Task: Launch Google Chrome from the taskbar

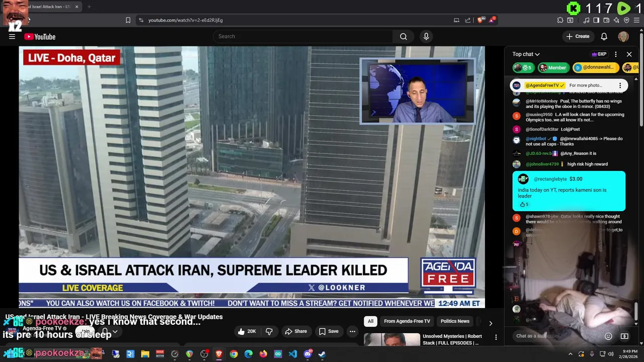Action: (233, 354)
